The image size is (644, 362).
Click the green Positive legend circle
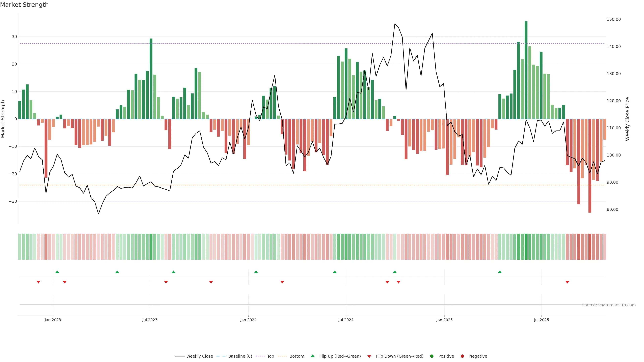[432, 356]
